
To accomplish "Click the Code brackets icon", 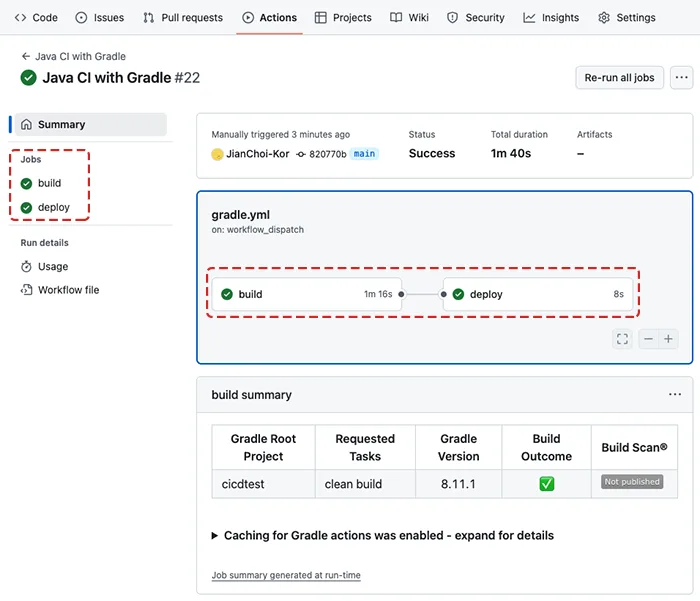I will pyautogui.click(x=20, y=17).
